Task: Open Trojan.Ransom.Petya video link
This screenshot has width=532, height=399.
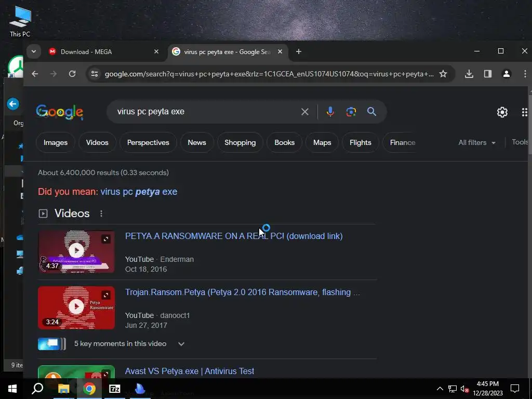Action: 242,292
